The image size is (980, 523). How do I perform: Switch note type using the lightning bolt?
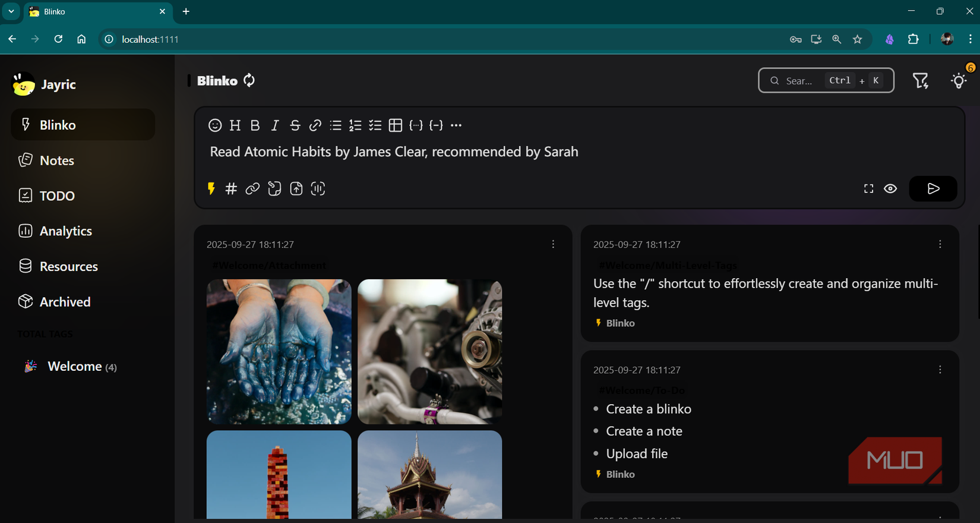211,189
